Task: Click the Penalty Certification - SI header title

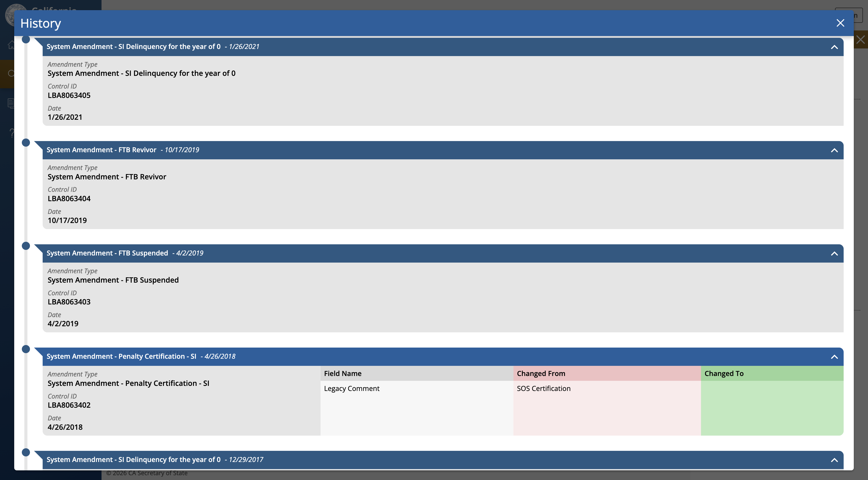Action: (121, 356)
